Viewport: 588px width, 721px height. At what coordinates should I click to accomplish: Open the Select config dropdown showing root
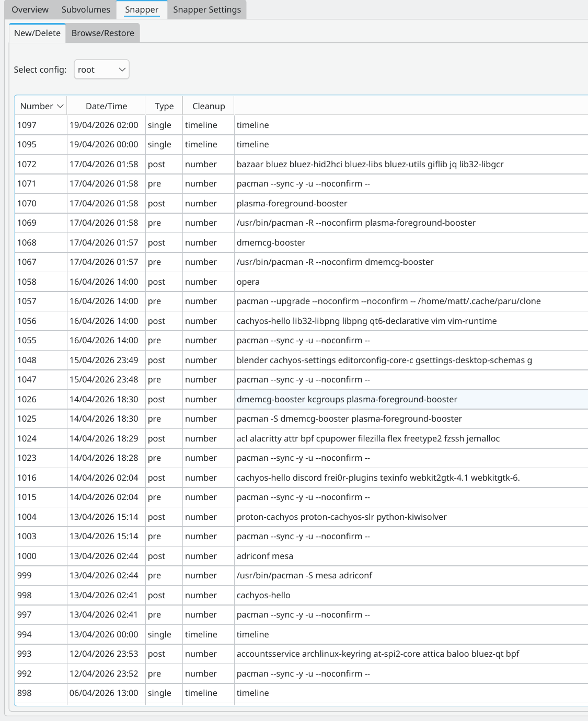click(101, 69)
